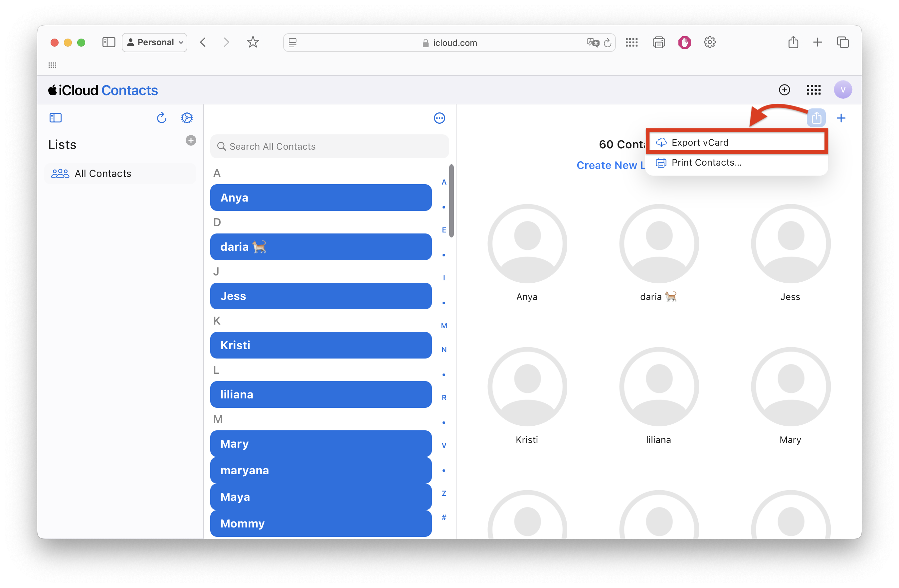Open favorites bar grid icon
899x588 pixels.
click(53, 65)
